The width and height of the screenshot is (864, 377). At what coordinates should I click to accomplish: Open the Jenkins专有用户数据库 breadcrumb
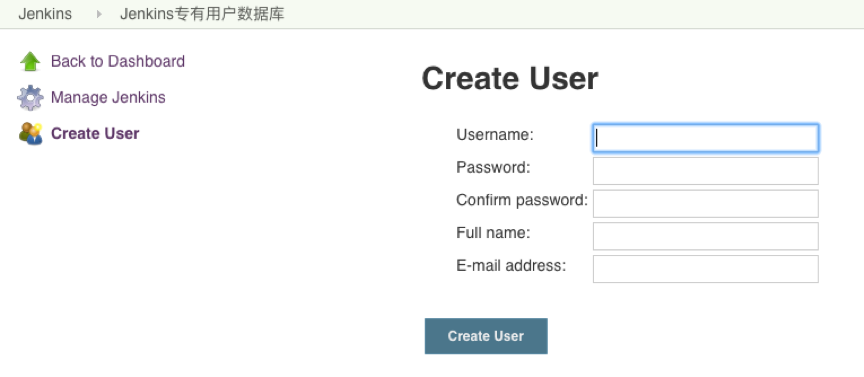tap(202, 14)
